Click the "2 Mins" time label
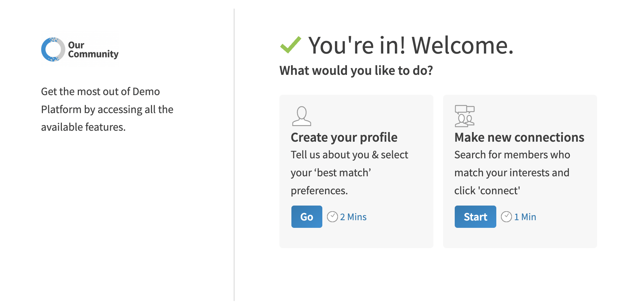Image resolution: width=644 pixels, height=308 pixels. click(x=353, y=217)
